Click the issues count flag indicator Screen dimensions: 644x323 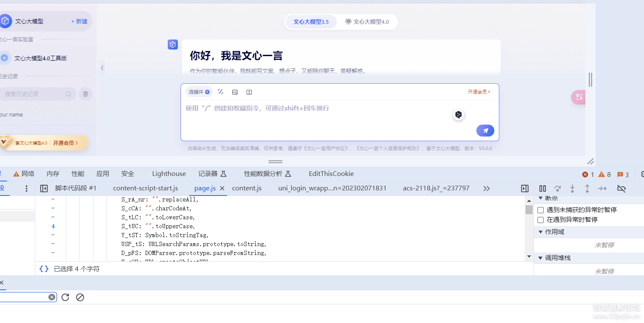tap(623, 174)
